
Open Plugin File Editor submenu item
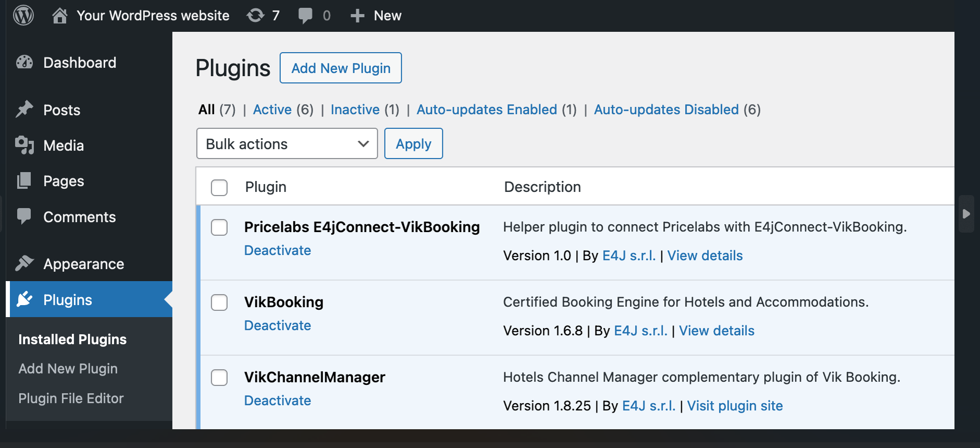tap(71, 398)
